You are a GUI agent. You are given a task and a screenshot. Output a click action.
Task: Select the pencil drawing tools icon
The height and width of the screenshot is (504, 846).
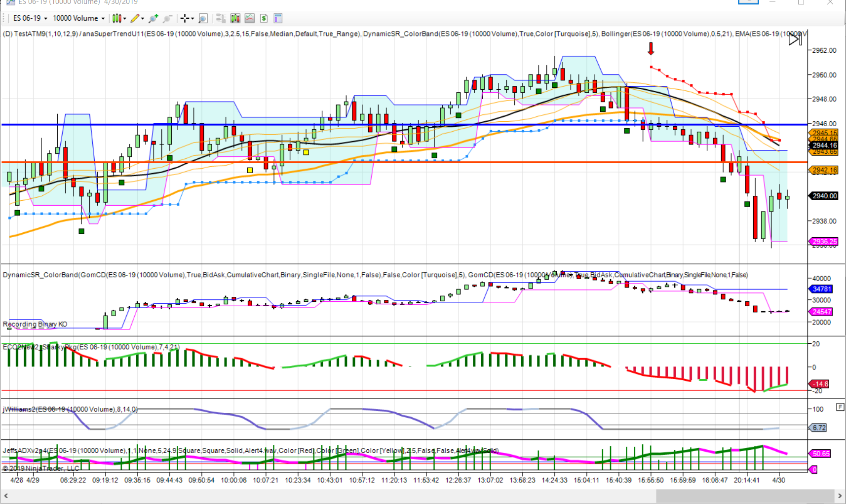coord(135,18)
